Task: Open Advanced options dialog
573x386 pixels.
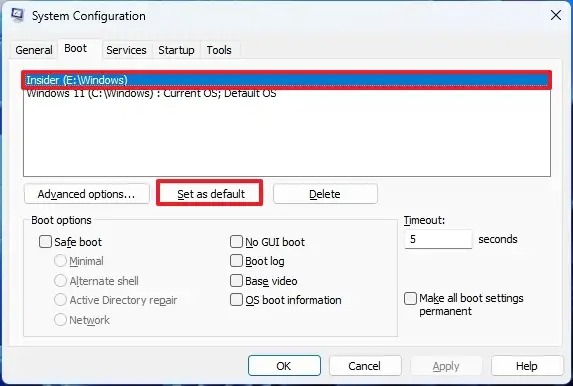Action: (87, 194)
